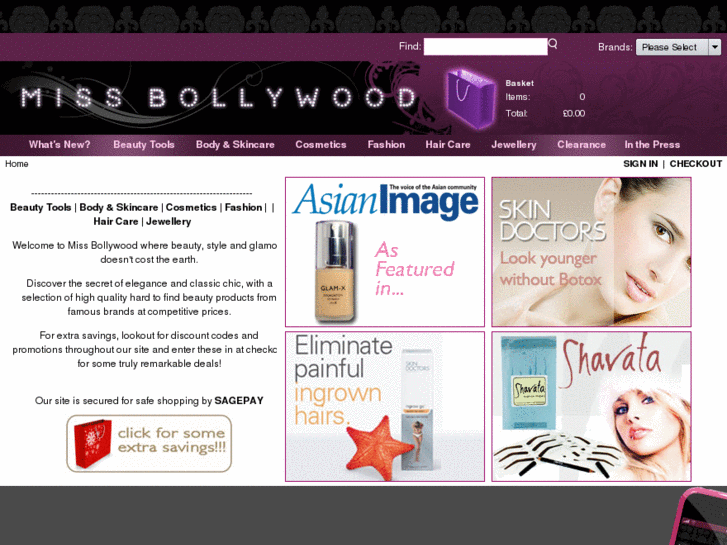Select Hair Care in navigation bar
This screenshot has width=727, height=545.
(448, 145)
